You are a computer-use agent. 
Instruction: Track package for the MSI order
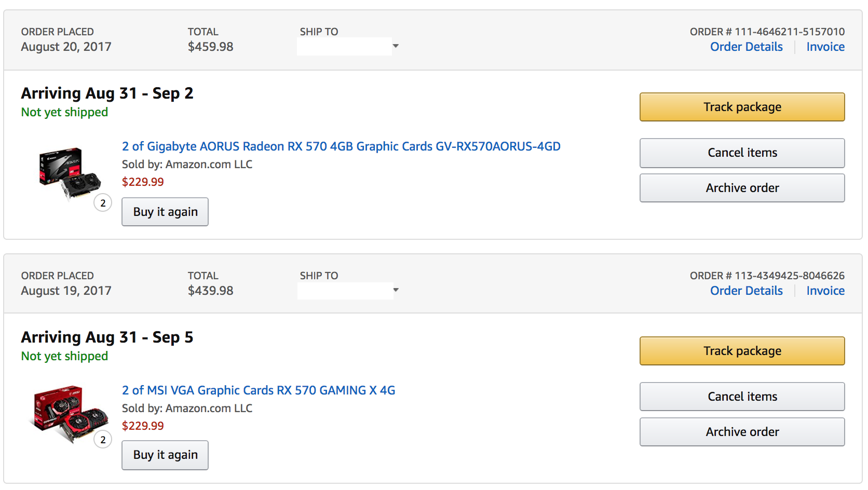pyautogui.click(x=742, y=351)
